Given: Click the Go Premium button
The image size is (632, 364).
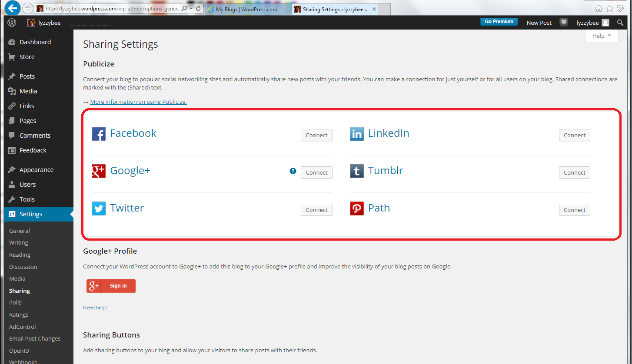Looking at the screenshot, I should click(499, 22).
